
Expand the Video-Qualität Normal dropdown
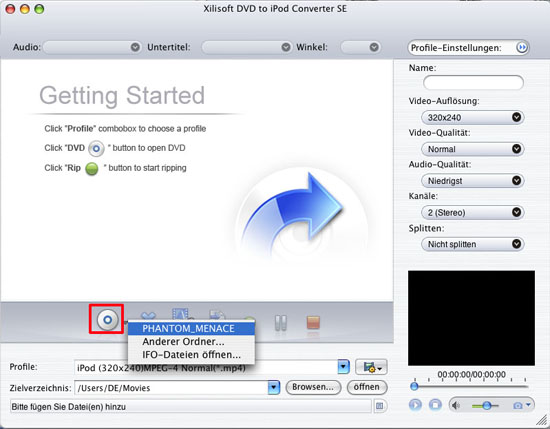472,149
